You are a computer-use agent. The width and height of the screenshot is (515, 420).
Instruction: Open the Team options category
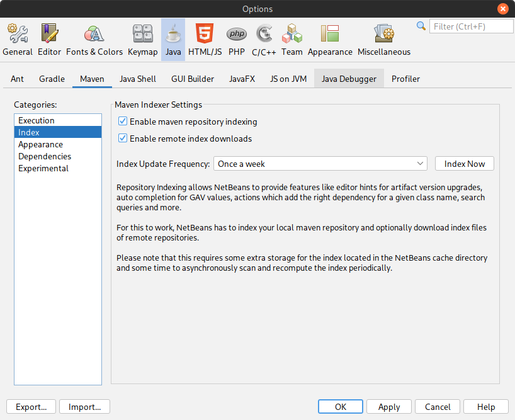(291, 40)
